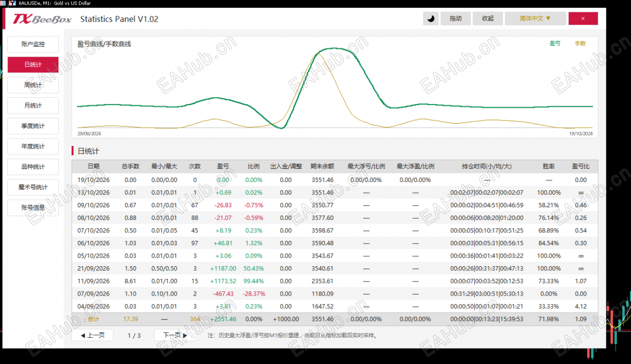Click the 合计 totals row label

point(93,319)
